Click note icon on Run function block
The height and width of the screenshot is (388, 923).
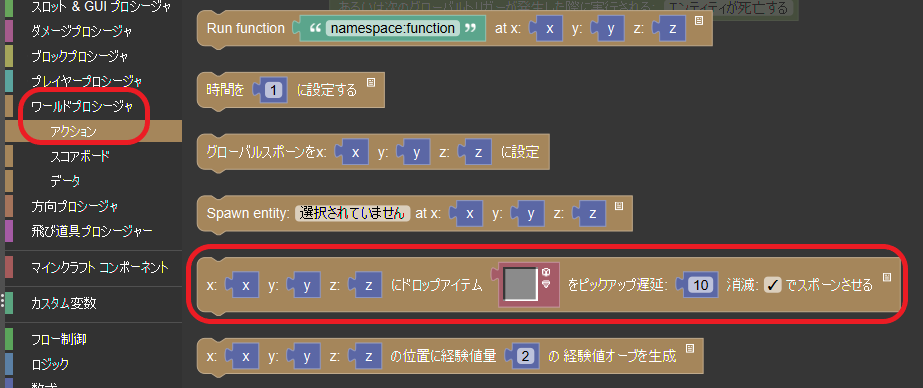699,21
